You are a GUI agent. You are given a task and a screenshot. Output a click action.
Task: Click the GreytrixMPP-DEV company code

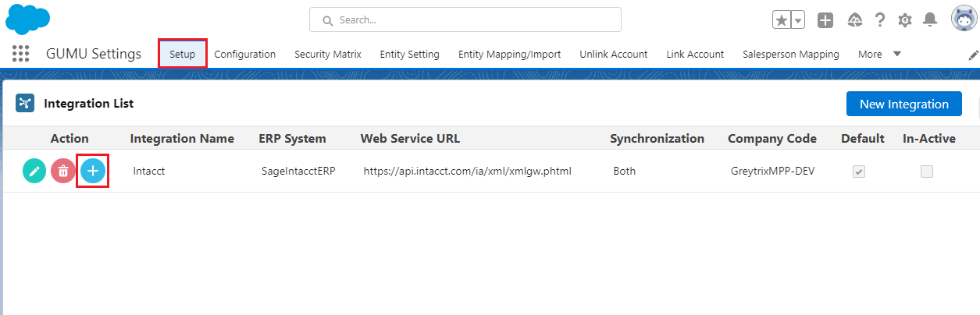point(773,171)
